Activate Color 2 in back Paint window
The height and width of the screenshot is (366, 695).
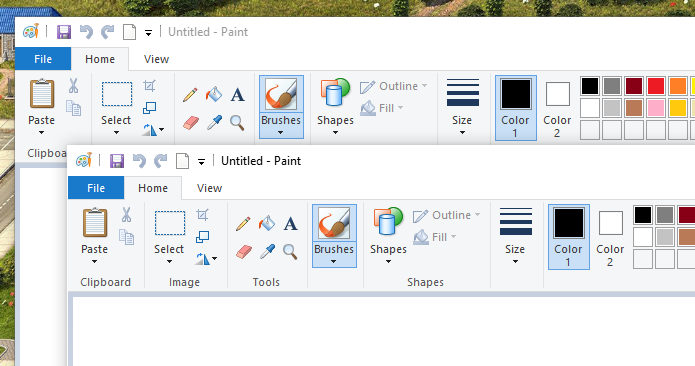[x=557, y=108]
